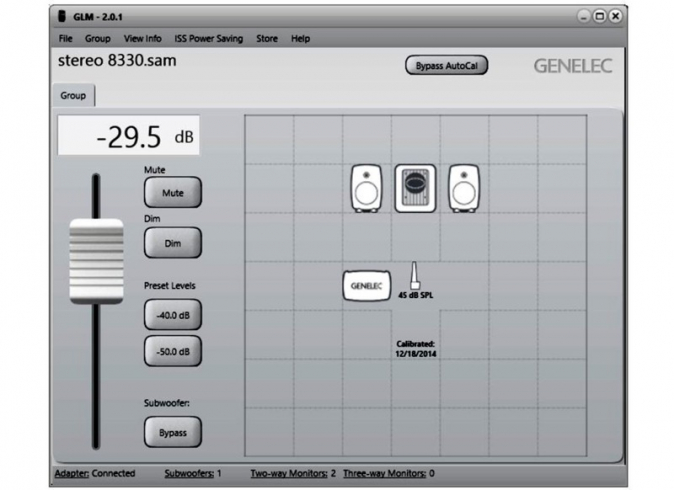Click the left monitor speaker icon
Screen dimensions: 674x490
click(x=366, y=188)
